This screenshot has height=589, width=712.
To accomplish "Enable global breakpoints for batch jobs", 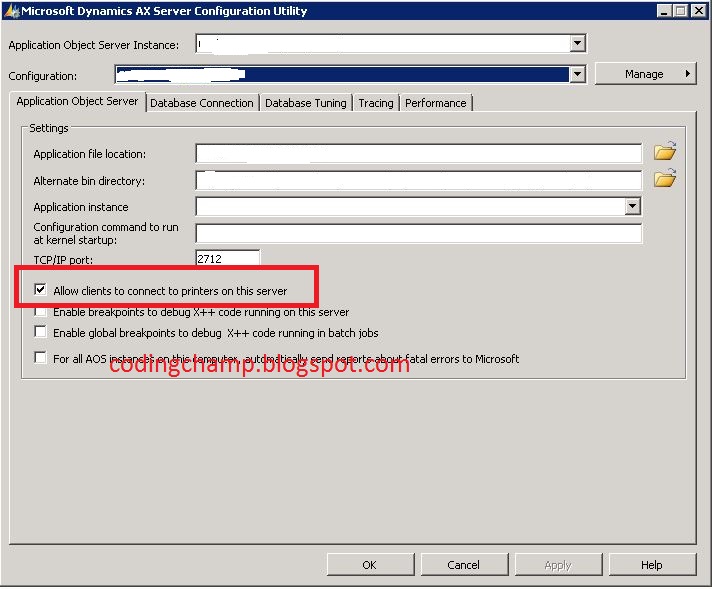I will tap(40, 332).
